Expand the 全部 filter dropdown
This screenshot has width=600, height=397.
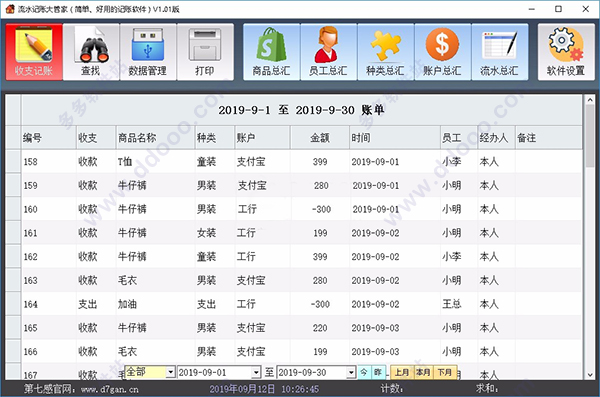tap(171, 372)
